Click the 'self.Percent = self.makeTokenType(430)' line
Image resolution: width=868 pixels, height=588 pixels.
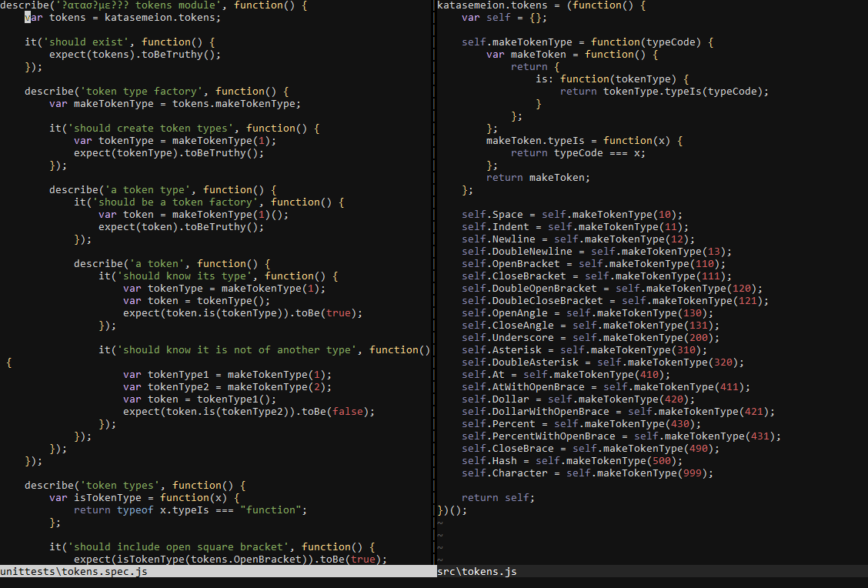(x=581, y=423)
